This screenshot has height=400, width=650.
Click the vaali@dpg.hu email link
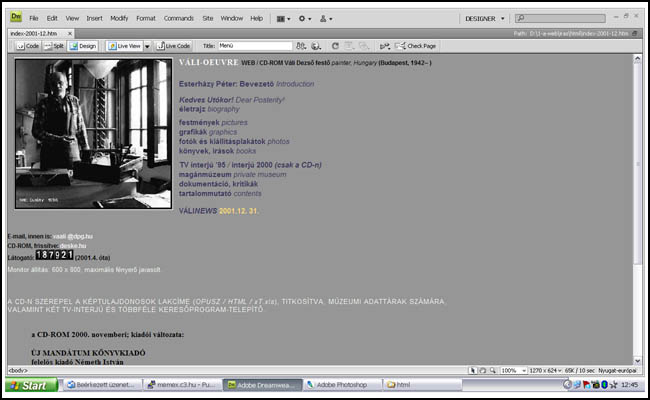73,236
